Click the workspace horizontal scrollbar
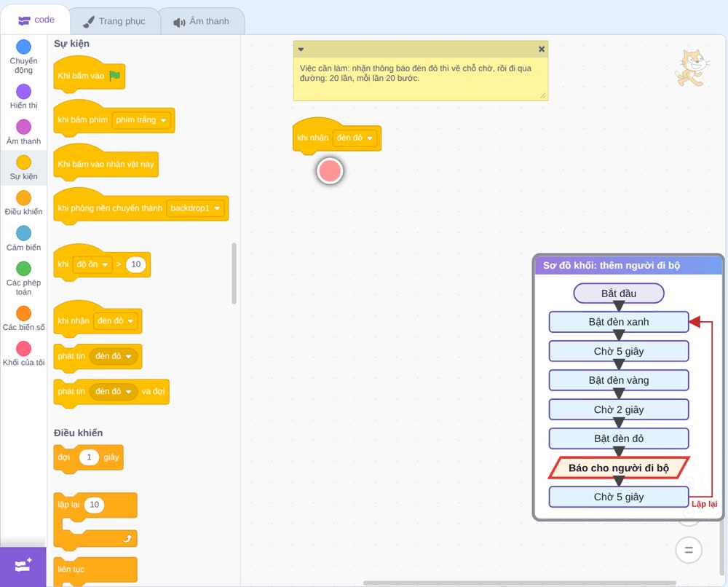The height and width of the screenshot is (587, 728). coord(519,583)
